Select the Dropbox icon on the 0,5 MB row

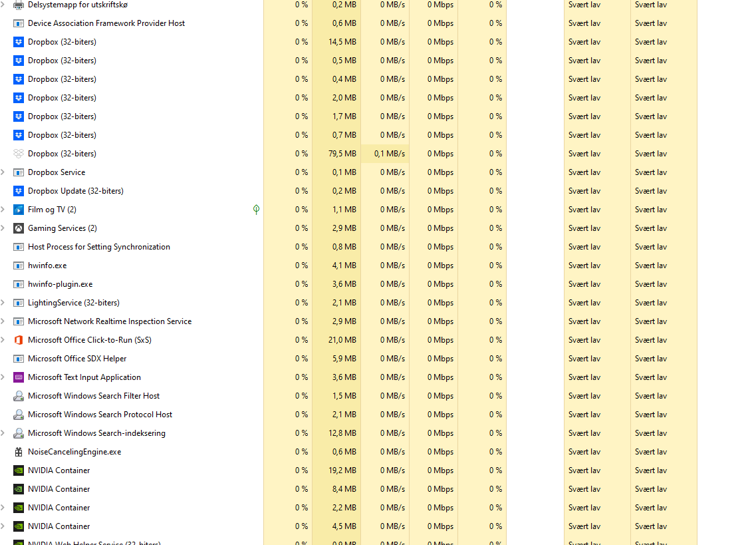click(19, 61)
